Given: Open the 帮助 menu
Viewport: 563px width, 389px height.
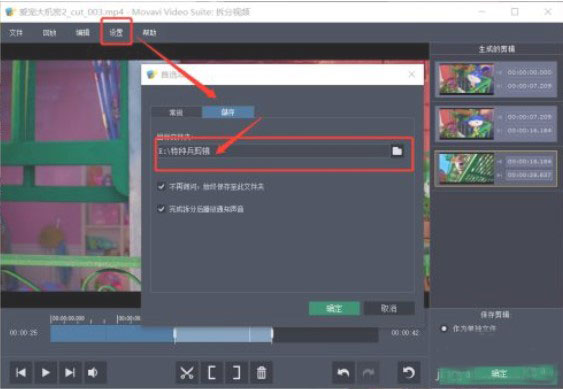Looking at the screenshot, I should point(149,33).
